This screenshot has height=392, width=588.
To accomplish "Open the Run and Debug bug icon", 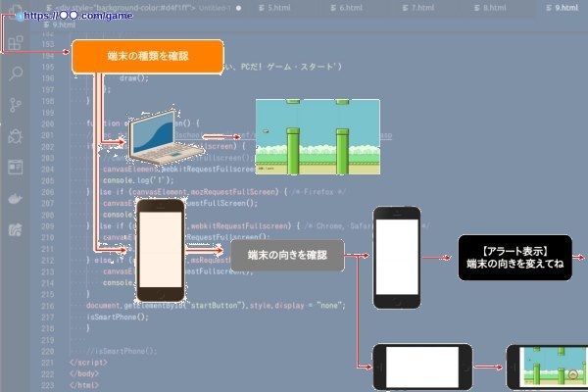I will tap(16, 136).
